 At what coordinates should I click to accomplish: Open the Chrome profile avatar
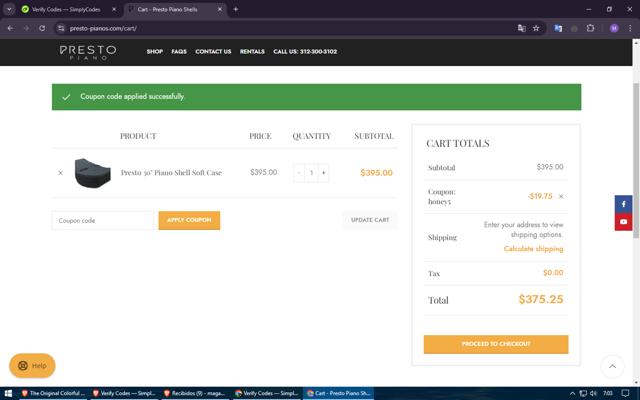click(x=614, y=28)
